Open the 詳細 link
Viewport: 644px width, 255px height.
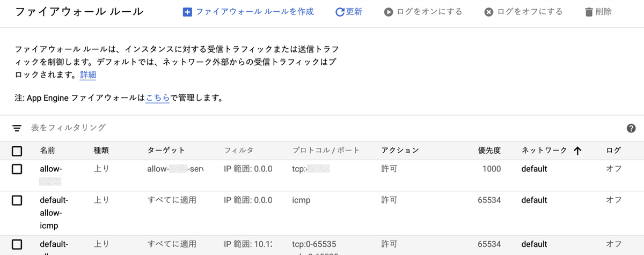88,75
